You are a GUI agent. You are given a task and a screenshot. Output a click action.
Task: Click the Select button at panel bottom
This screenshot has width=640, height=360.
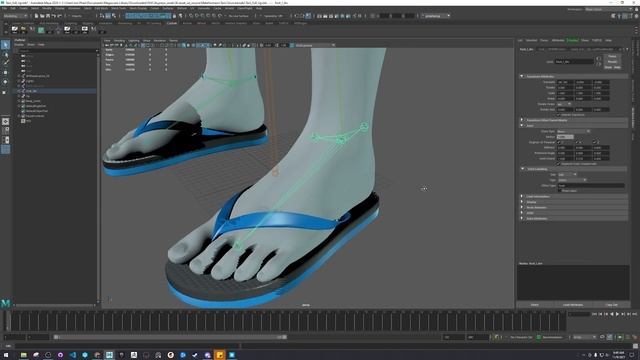[534, 305]
